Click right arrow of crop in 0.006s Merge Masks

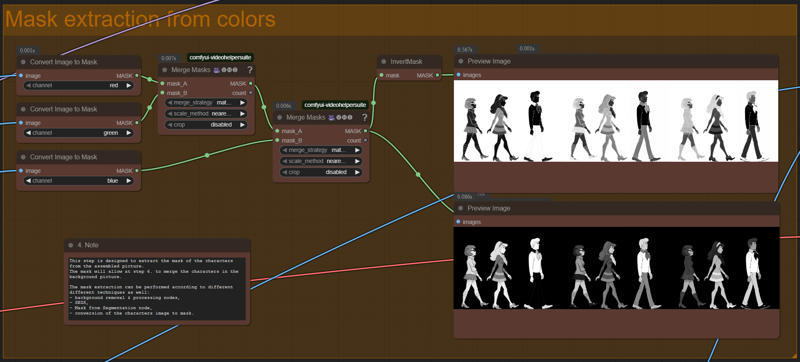(357, 172)
